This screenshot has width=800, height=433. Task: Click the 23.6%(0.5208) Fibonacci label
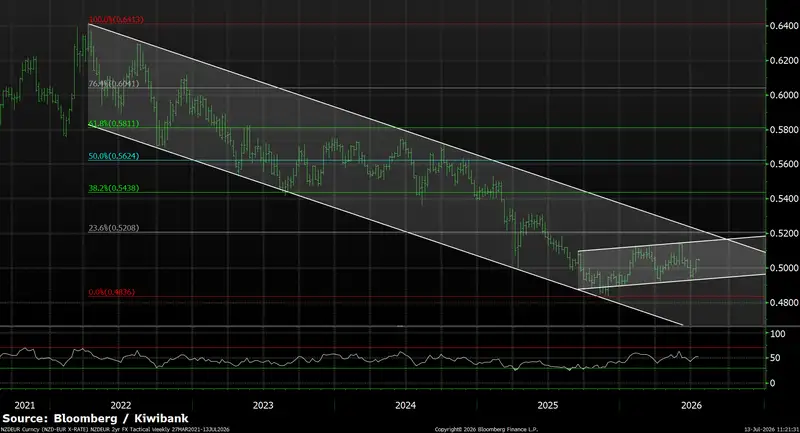[x=113, y=228]
